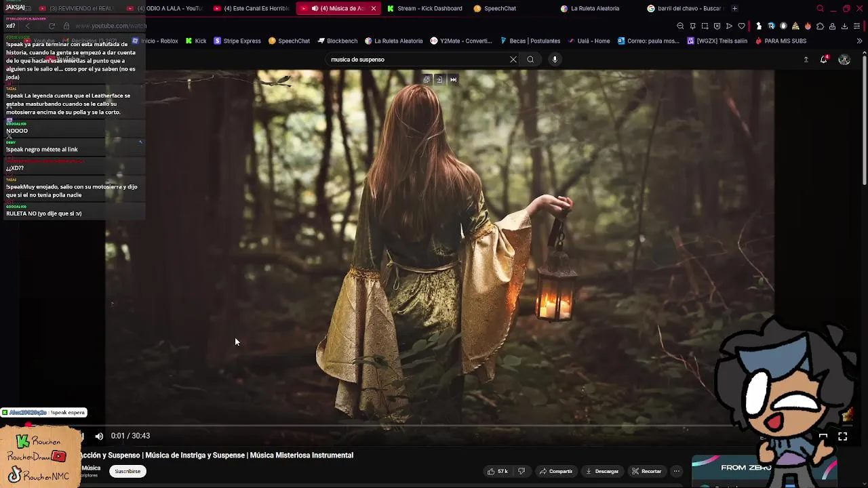Click the next video button in player overlay
The height and width of the screenshot is (488, 868).
453,79
